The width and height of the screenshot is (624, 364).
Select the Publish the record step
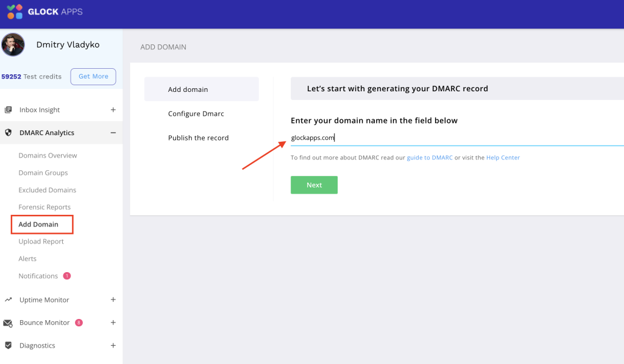tap(198, 138)
